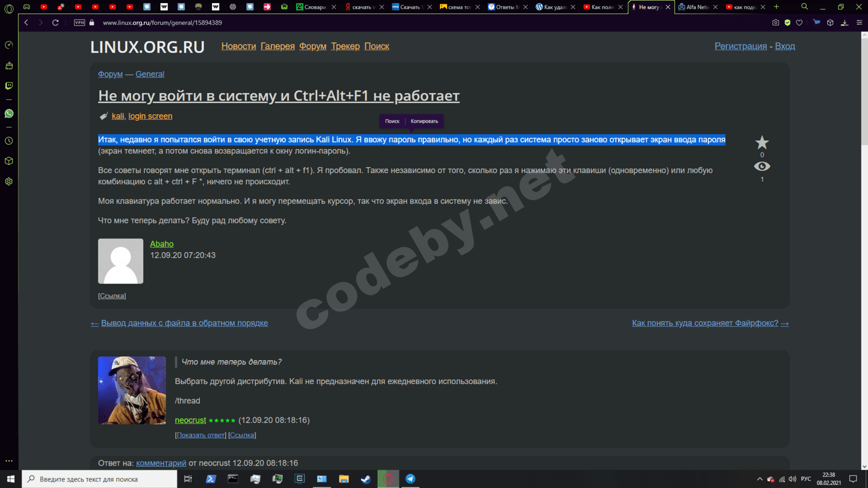Open WhatsApp in the sidebar
868x488 pixels.
pos(9,113)
